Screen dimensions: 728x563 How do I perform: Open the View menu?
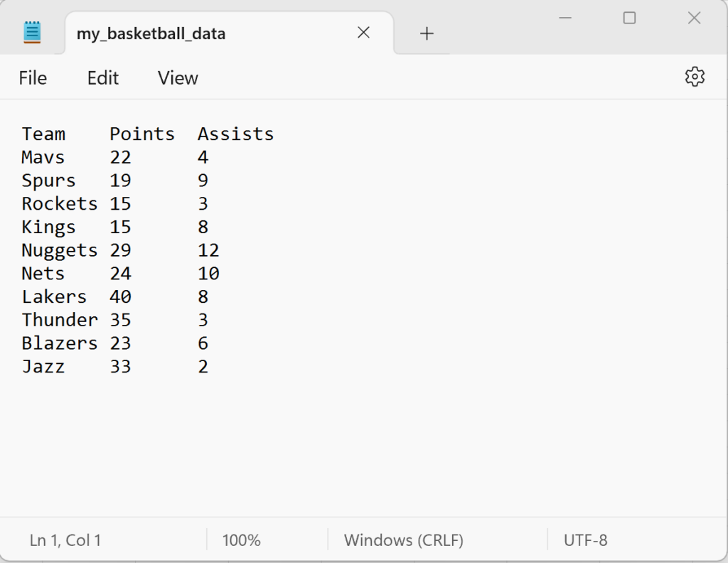pyautogui.click(x=177, y=78)
